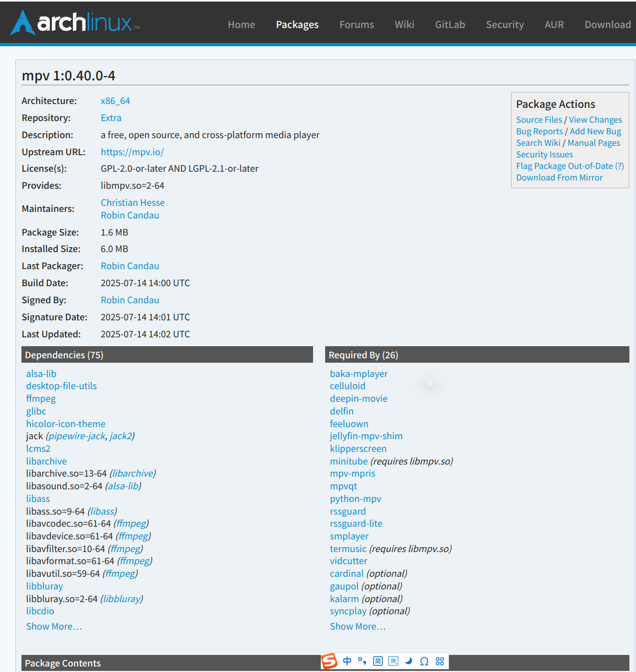
Task: Click the View Changes link
Action: 595,119
